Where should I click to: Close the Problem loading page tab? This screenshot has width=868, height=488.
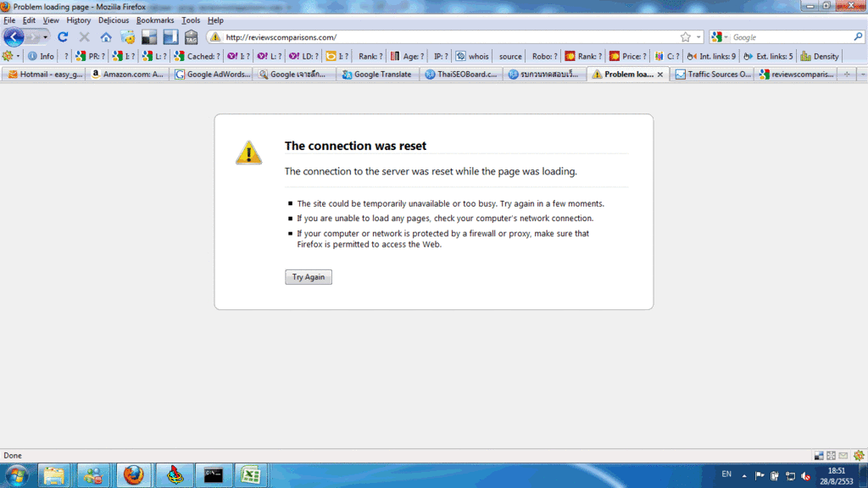coord(660,75)
